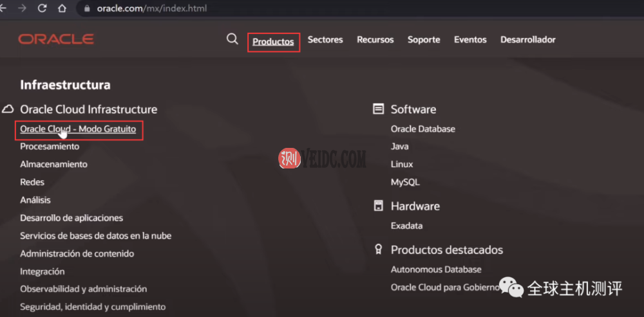Open Observabilidad y administración link
644x317 pixels.
click(x=83, y=289)
